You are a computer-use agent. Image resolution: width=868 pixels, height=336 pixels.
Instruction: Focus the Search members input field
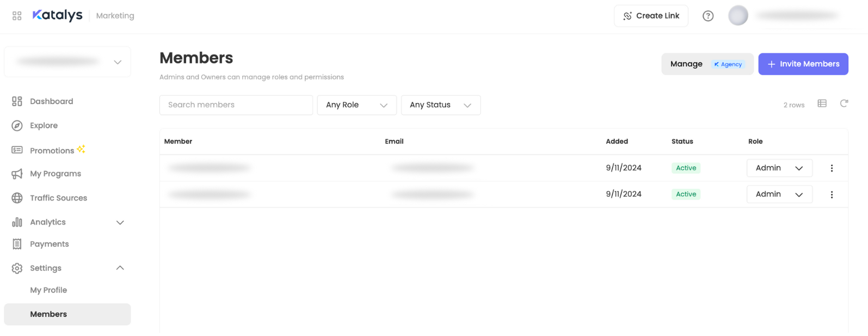click(236, 105)
